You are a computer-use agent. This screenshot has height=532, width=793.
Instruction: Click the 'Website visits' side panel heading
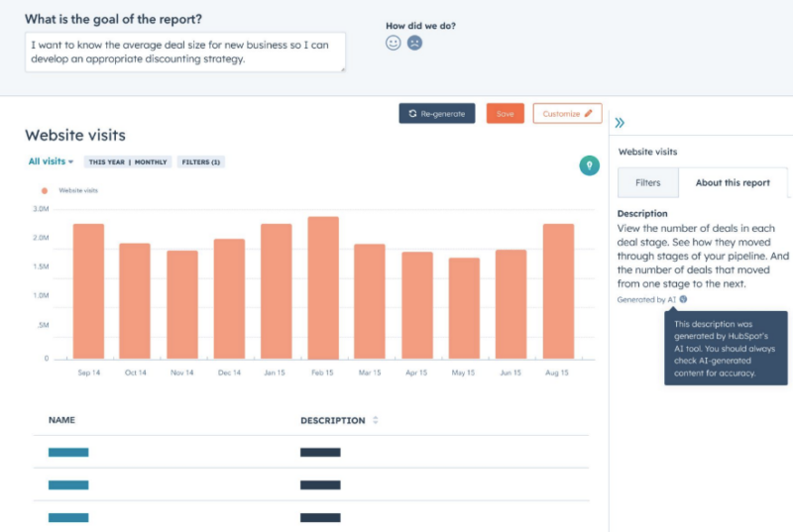(x=647, y=152)
